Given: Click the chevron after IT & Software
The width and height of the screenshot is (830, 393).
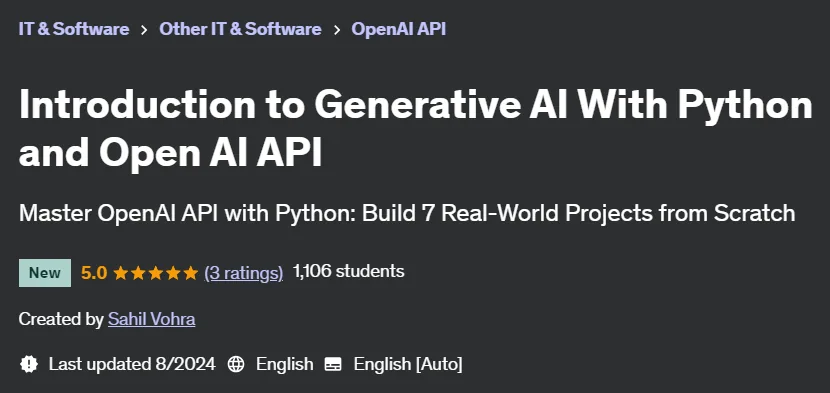Looking at the screenshot, I should (x=144, y=30).
